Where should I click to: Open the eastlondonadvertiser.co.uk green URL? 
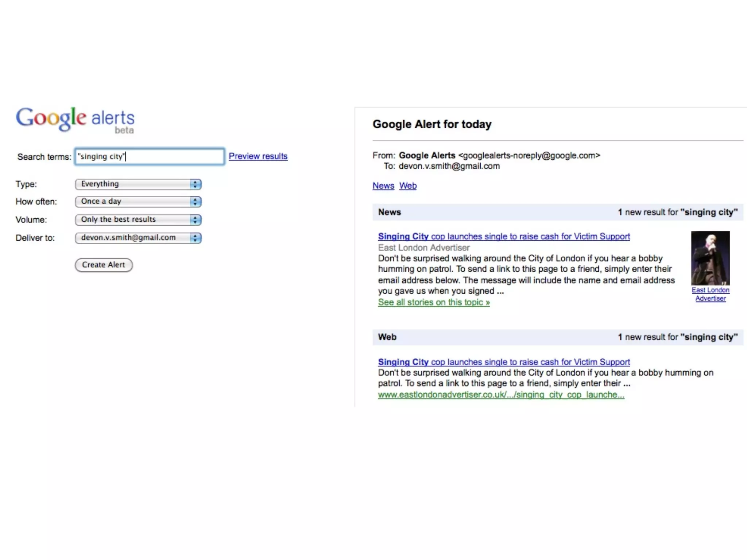point(501,394)
